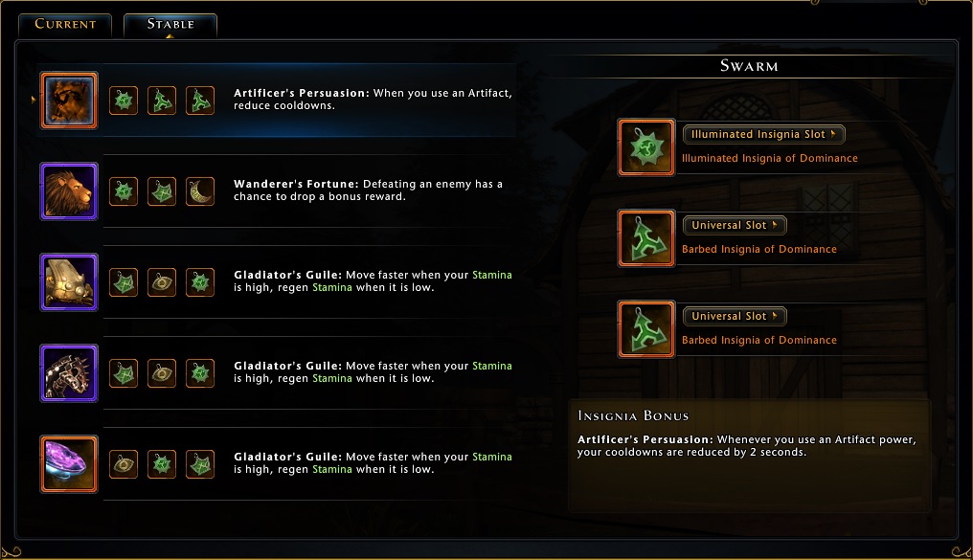The width and height of the screenshot is (973, 560).
Task: Select the purple crystal disc mount icon
Action: click(x=69, y=464)
